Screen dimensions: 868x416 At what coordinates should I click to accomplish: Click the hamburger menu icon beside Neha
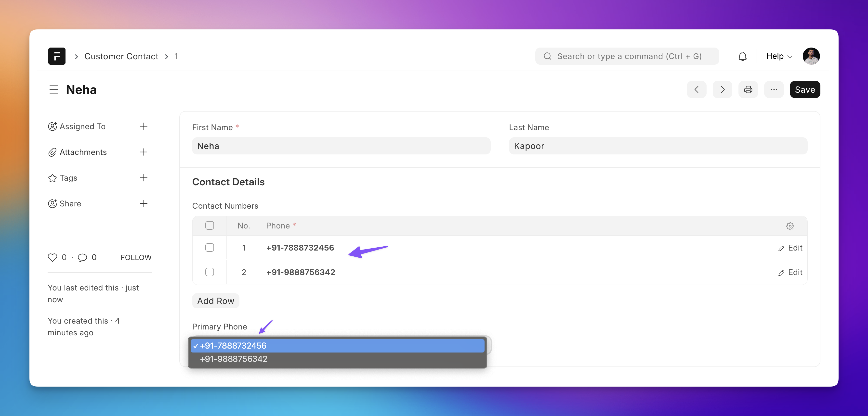pos(53,89)
